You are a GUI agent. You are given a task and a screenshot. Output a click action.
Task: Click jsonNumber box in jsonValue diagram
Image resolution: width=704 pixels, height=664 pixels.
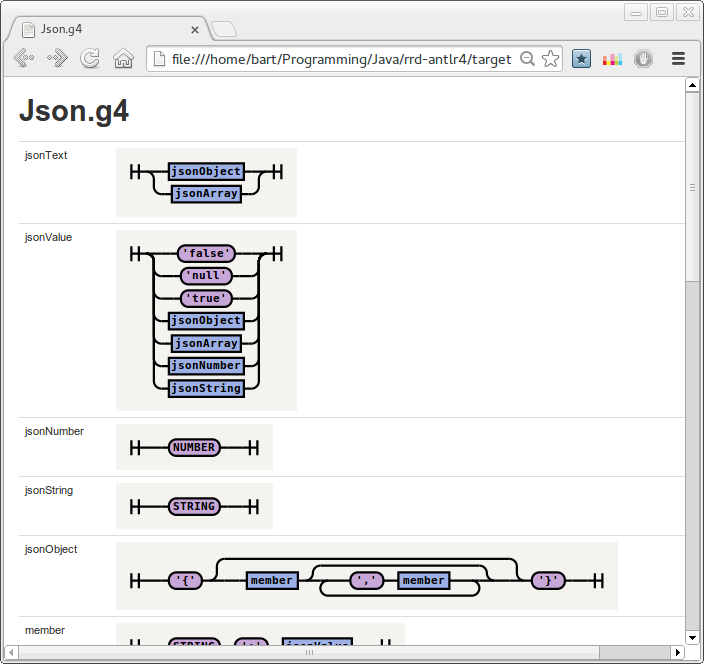pos(206,366)
